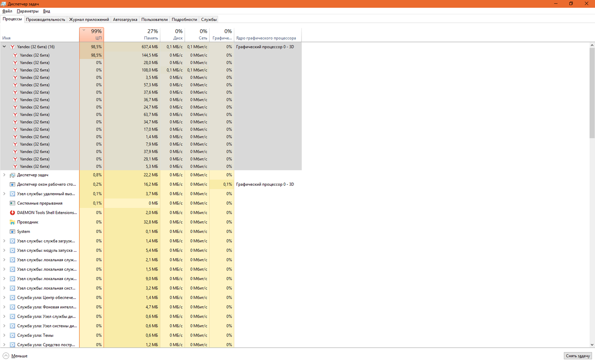Switch to the Журнал приложений tab
This screenshot has width=595, height=364.
pos(89,19)
